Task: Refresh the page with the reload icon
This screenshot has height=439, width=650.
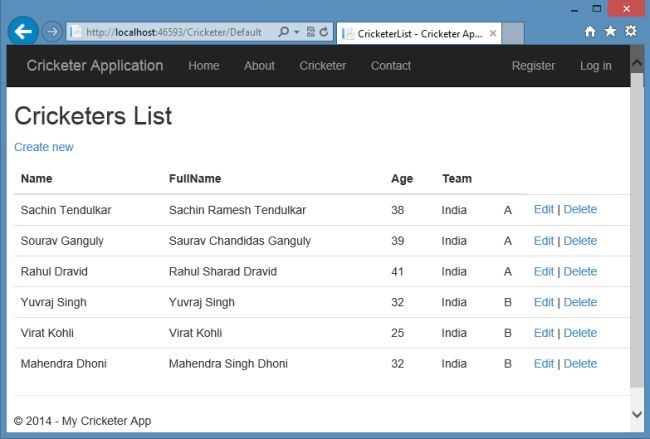Action: [x=324, y=32]
